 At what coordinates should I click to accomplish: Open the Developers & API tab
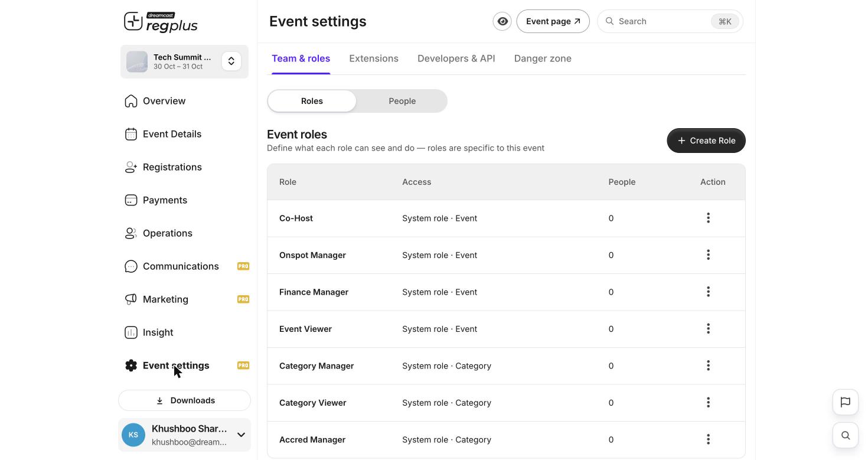pyautogui.click(x=456, y=58)
